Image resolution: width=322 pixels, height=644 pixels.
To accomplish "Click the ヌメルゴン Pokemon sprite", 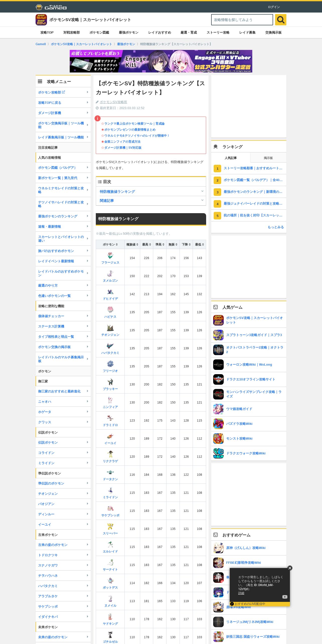I will (x=110, y=274).
